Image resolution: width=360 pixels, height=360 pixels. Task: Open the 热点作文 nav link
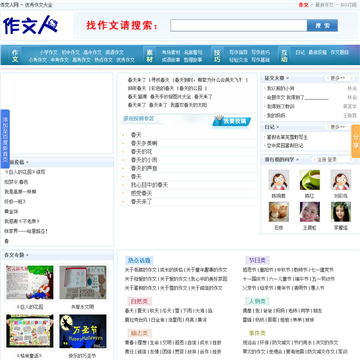pyautogui.click(x=103, y=60)
